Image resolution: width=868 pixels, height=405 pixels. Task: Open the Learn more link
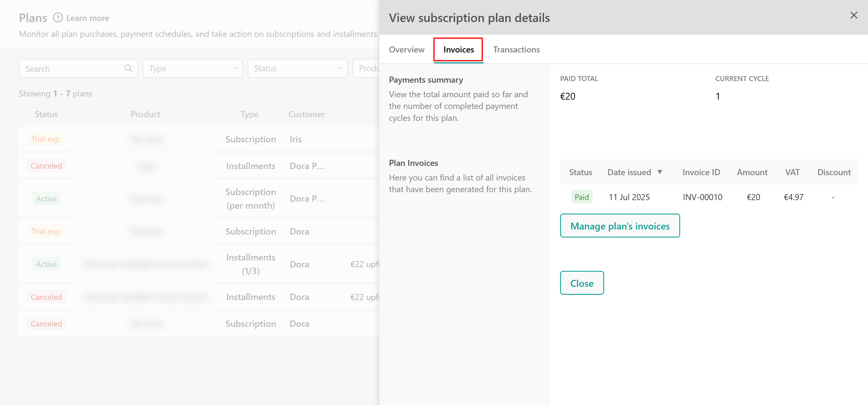point(88,18)
